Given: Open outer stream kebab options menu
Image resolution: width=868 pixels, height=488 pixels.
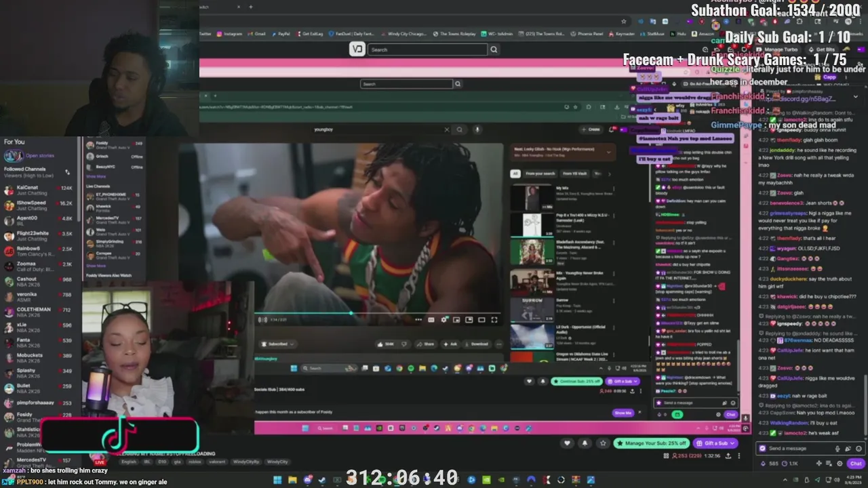Looking at the screenshot, I should click(x=741, y=456).
